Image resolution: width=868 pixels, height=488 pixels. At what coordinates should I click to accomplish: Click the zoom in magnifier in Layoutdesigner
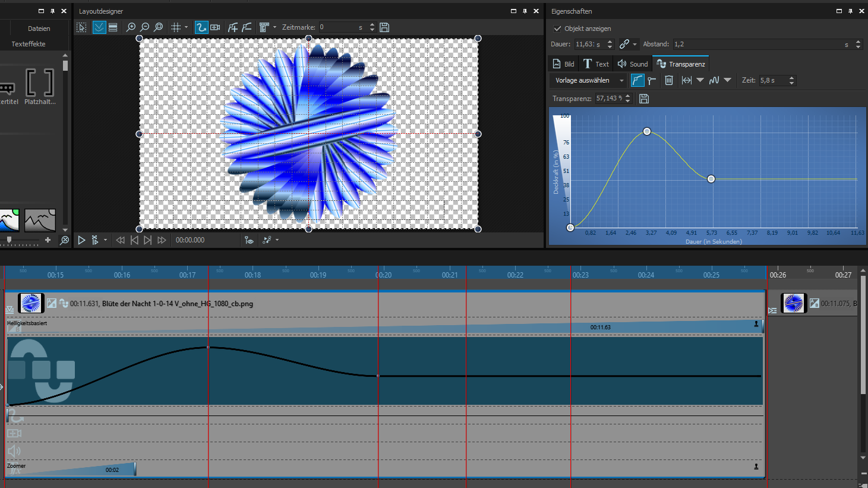(x=131, y=27)
